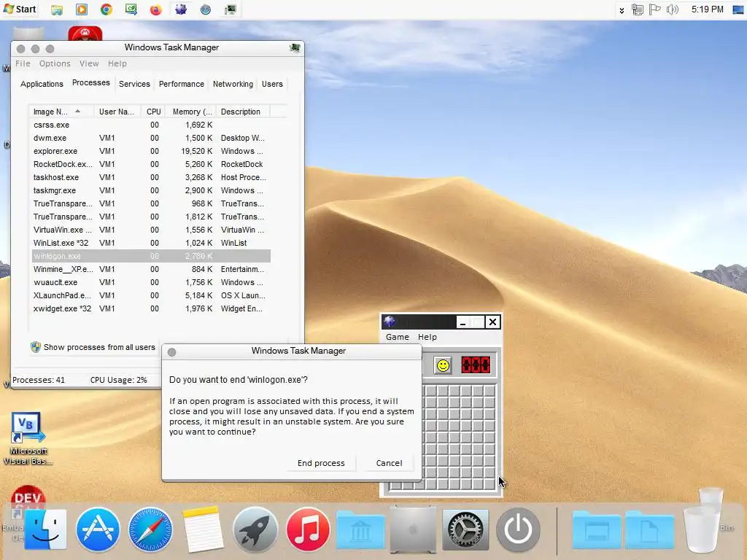
Task: Sort by Memory column header
Action: (192, 112)
